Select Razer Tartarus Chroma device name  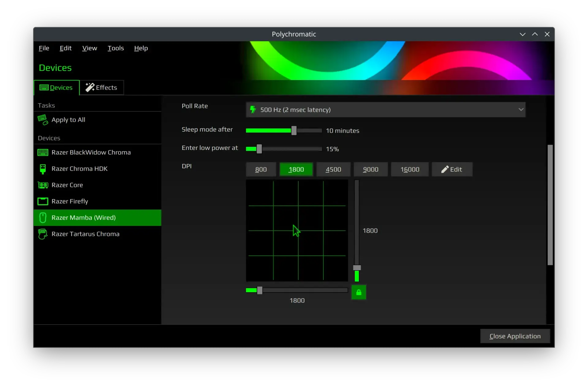point(85,234)
